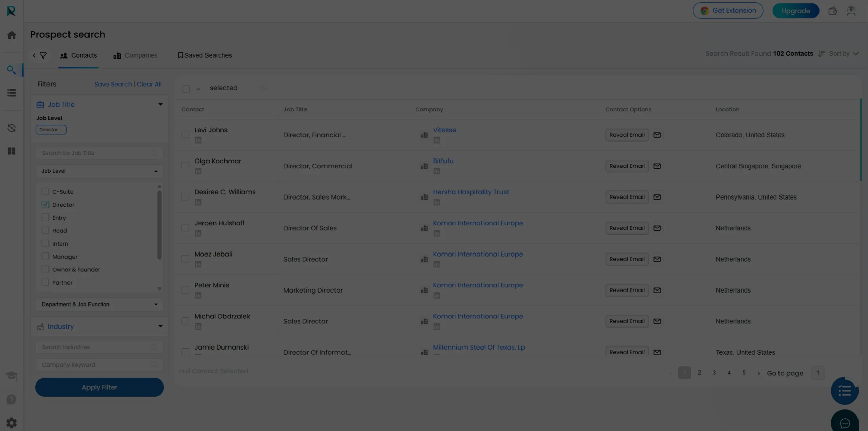Click the Search by Job Title field
This screenshot has height=431, width=868.
click(99, 153)
